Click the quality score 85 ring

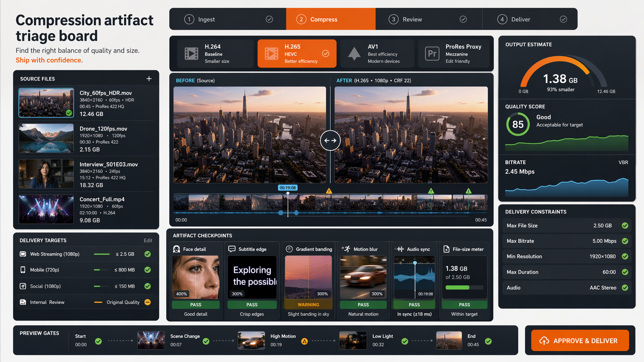click(x=518, y=124)
